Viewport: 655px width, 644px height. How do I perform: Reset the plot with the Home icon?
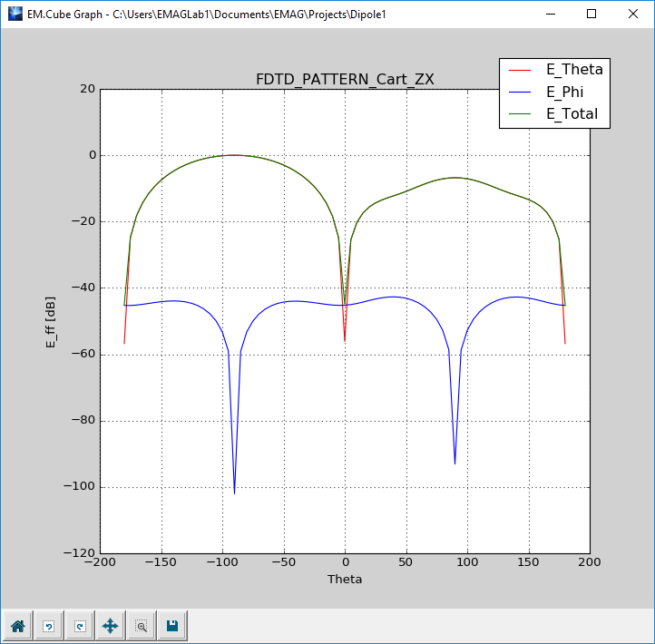point(17,625)
